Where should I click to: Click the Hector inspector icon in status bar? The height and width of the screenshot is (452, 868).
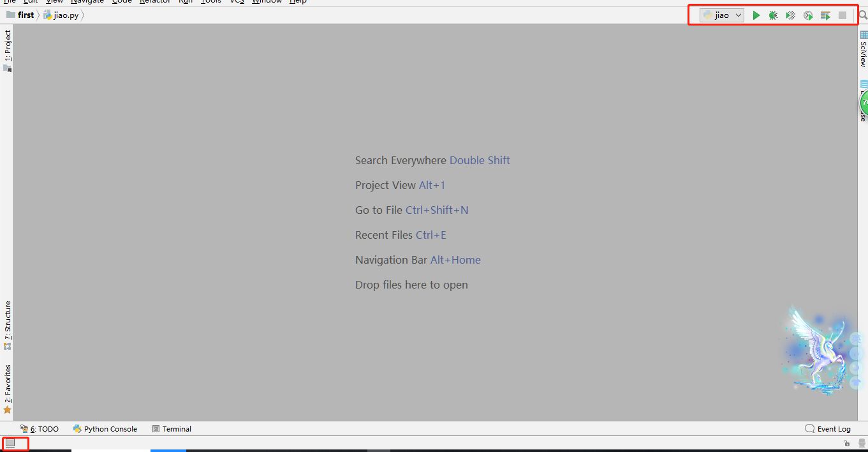coord(862,443)
